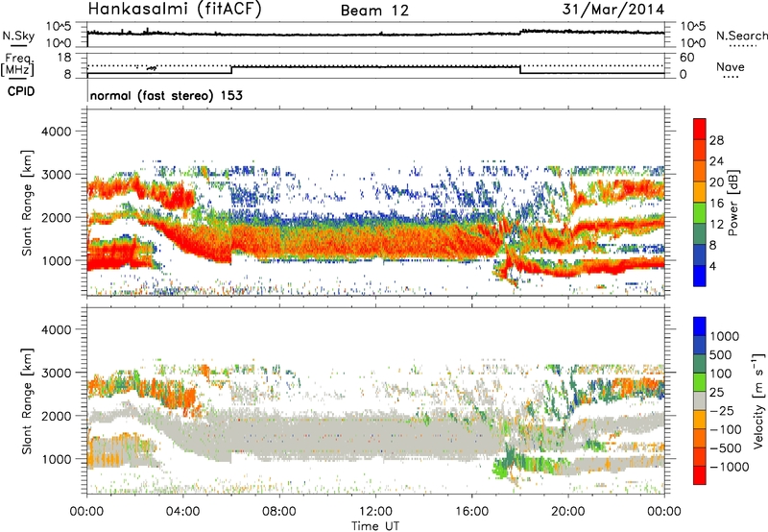Click the Nave legend label

tap(731, 66)
